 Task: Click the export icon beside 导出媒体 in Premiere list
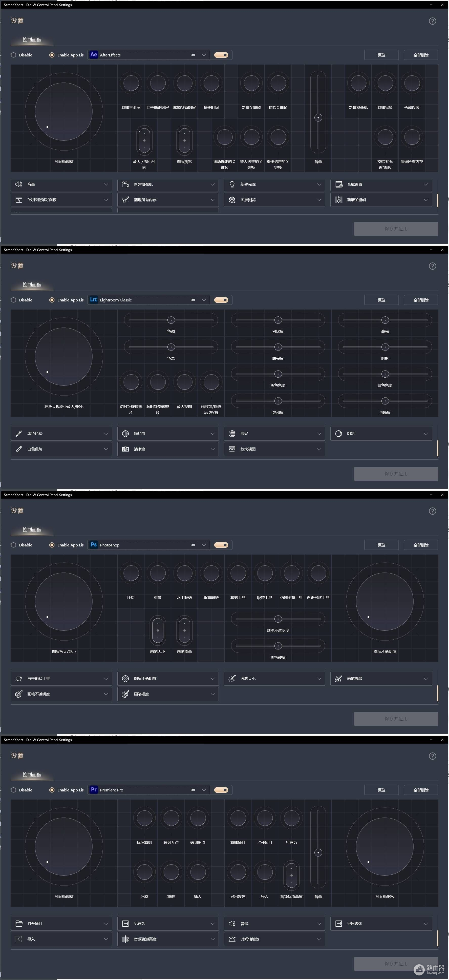tap(339, 924)
